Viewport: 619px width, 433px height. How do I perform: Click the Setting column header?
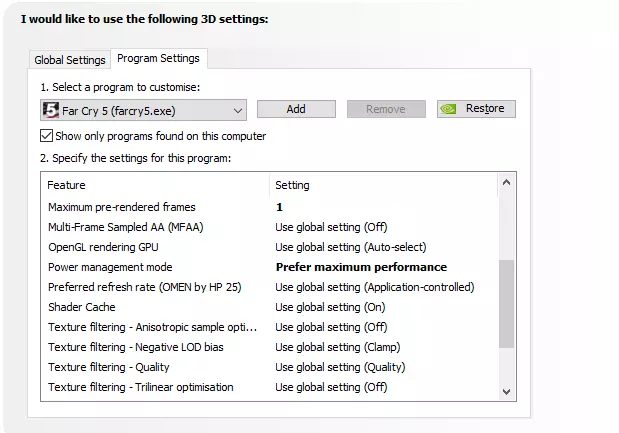(x=293, y=185)
